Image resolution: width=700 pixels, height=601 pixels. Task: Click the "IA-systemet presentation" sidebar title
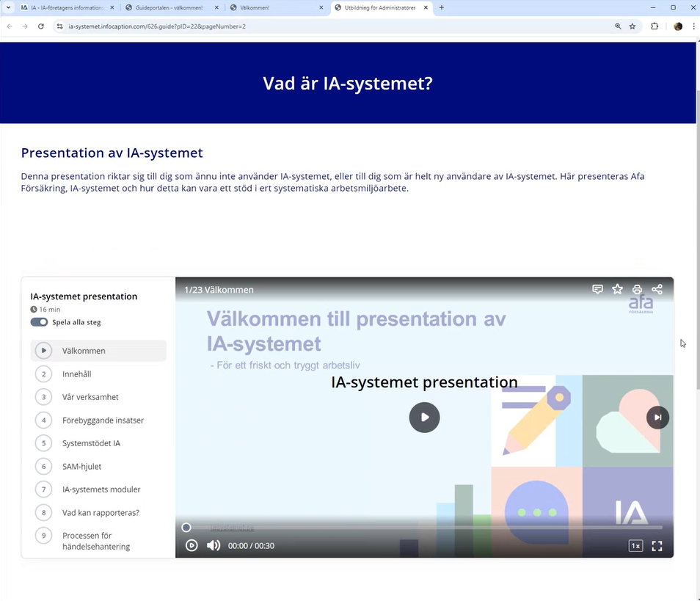coord(84,296)
